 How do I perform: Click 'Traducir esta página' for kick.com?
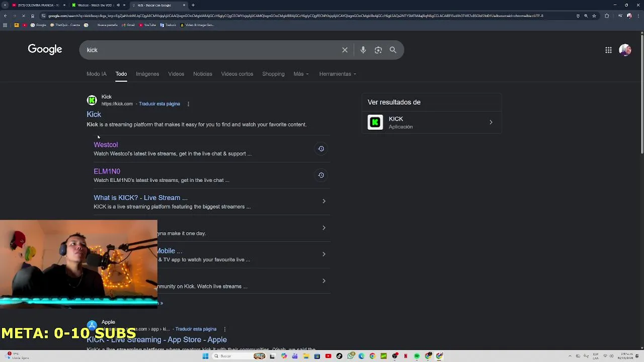(159, 104)
